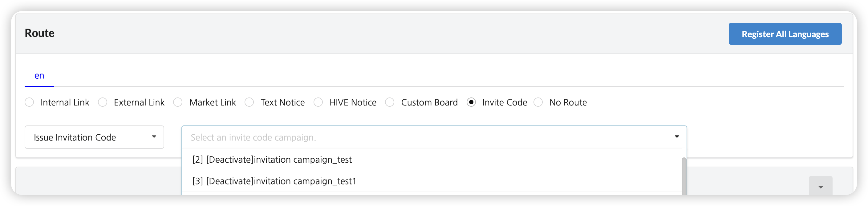868x206 pixels.
Task: Choose '[2] [Deactivate]invitation campaign_test' from list
Action: (x=272, y=160)
